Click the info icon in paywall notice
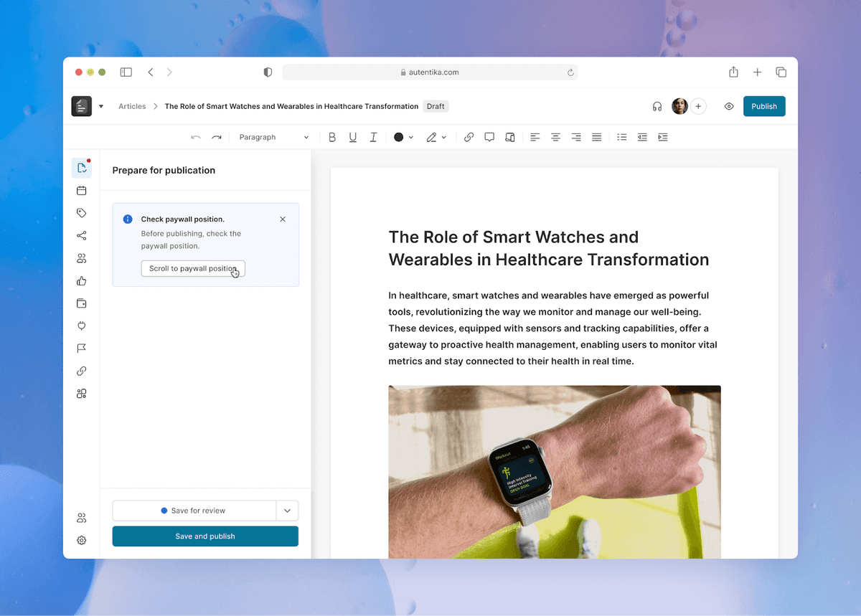Screen dimensions: 861x616 128,219
